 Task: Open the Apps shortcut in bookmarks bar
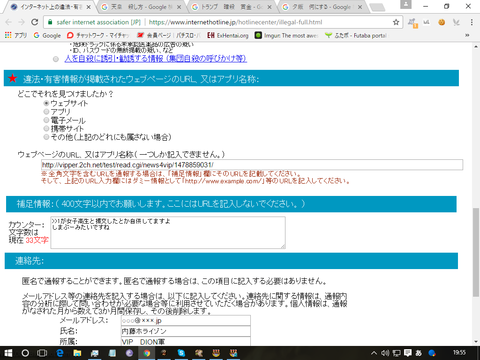tap(16, 35)
